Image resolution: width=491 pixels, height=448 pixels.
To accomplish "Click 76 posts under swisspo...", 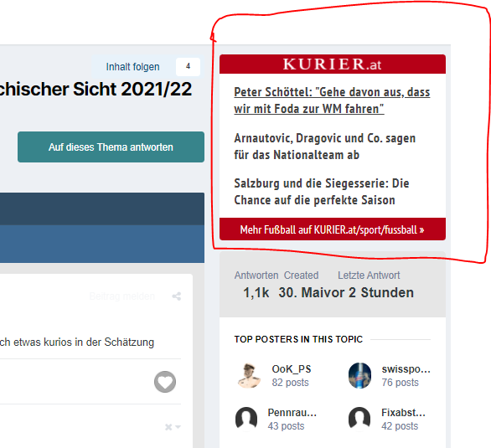I will [401, 383].
